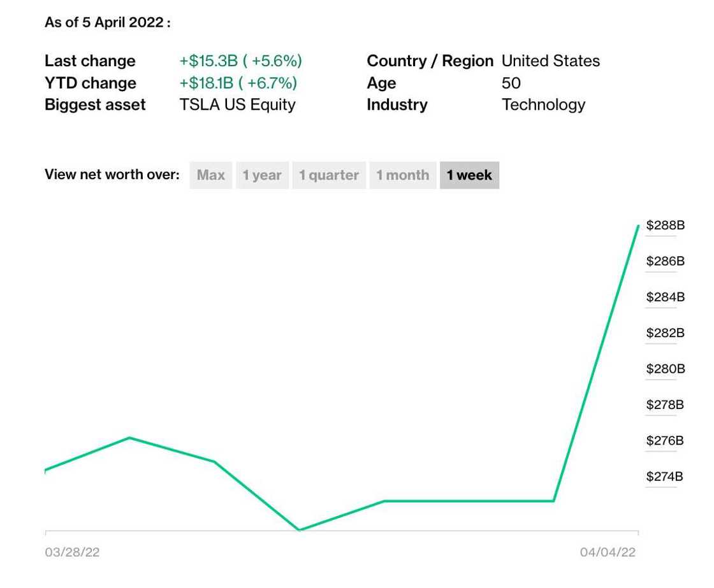The image size is (714, 588).
Task: Select the Technology industry value
Action: [543, 104]
